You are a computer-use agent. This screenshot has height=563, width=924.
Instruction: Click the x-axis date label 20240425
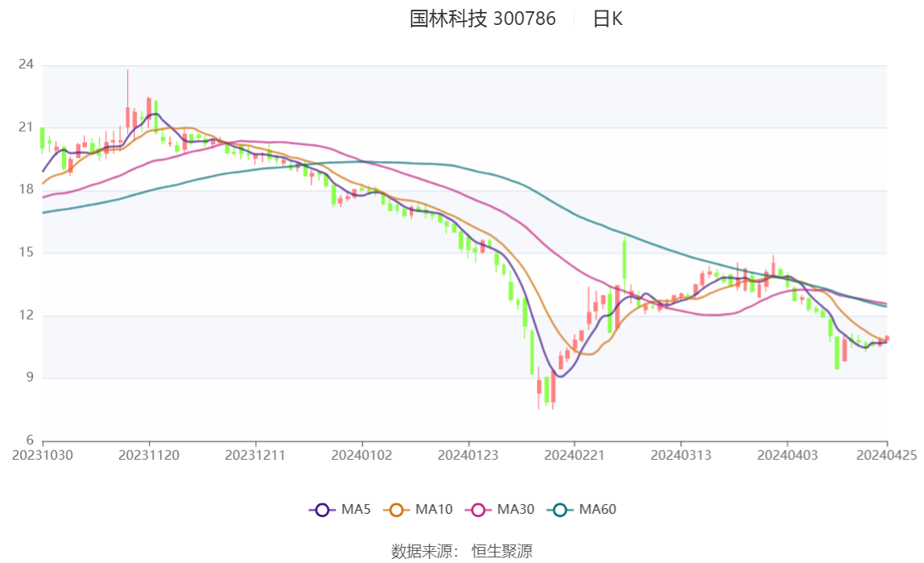tap(887, 456)
